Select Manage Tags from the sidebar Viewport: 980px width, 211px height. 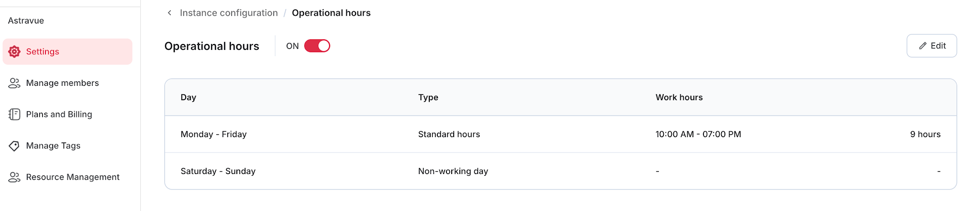tap(67, 146)
